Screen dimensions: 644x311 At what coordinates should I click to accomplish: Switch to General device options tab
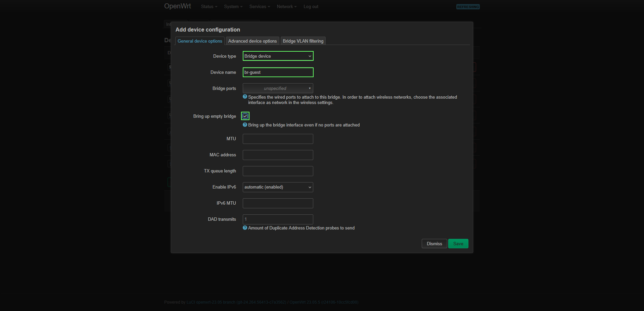(x=200, y=41)
